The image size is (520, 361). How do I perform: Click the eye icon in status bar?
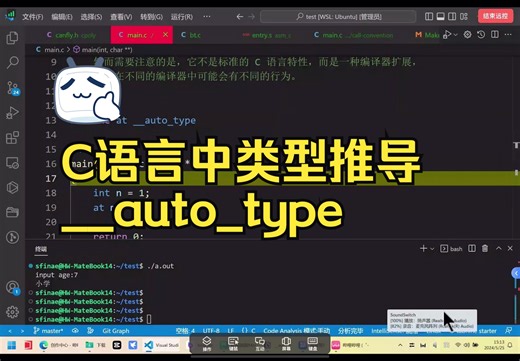75,331
